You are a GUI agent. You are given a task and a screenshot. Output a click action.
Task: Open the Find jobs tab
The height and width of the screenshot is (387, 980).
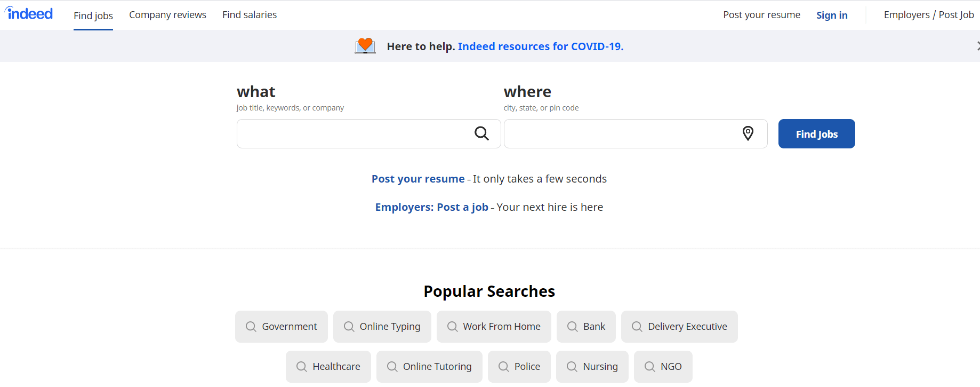tap(93, 15)
